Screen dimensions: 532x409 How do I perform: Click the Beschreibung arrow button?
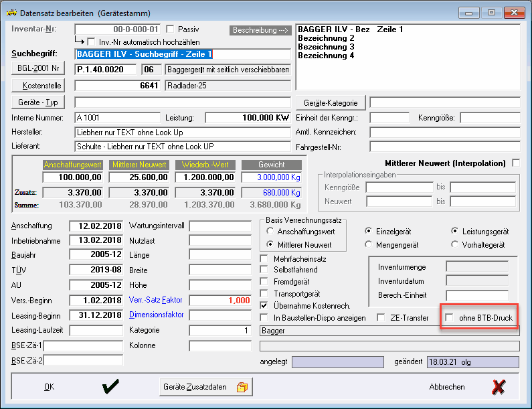(x=260, y=30)
